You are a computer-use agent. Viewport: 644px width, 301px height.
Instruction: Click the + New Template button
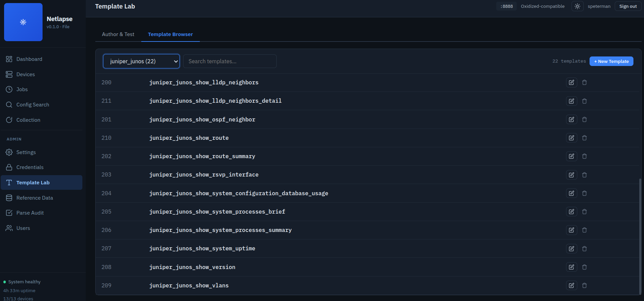pyautogui.click(x=611, y=61)
